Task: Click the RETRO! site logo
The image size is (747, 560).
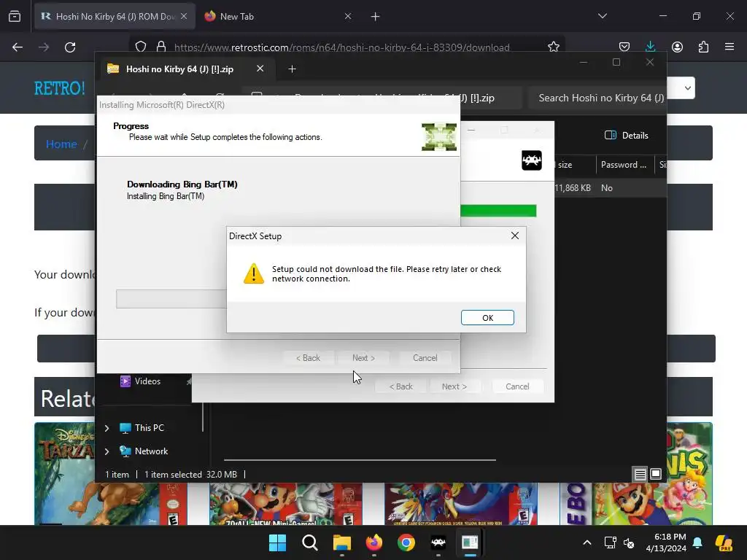Action: tap(60, 88)
